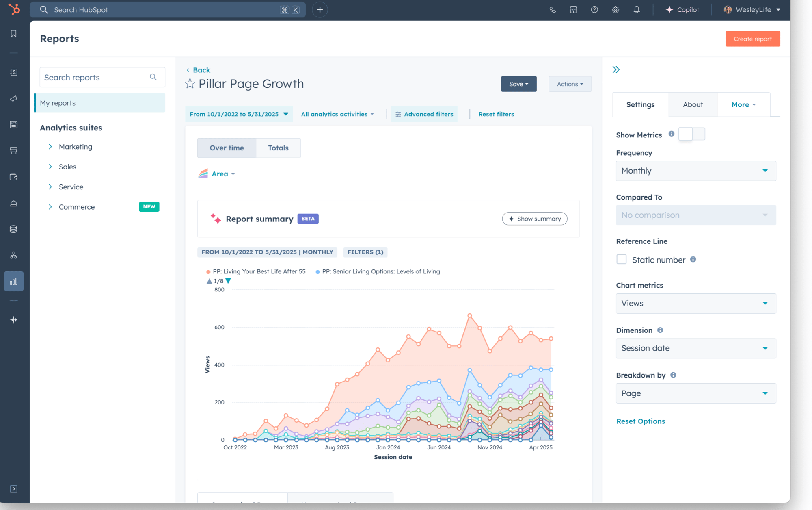Go to next legend page arrow

click(228, 281)
